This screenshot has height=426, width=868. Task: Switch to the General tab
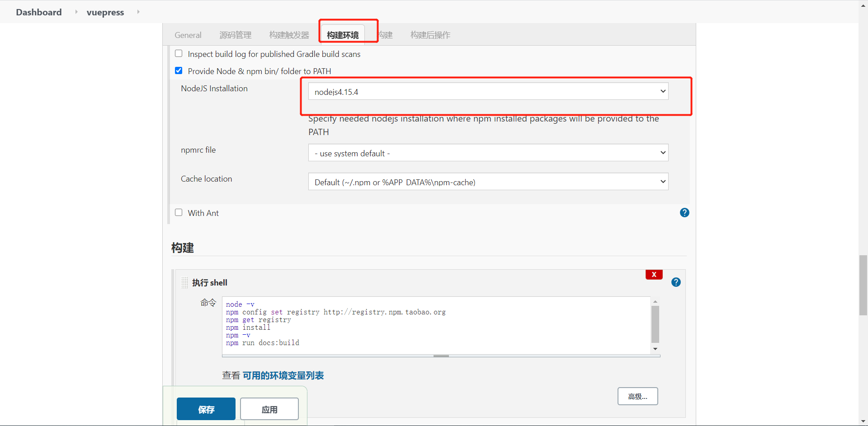188,35
